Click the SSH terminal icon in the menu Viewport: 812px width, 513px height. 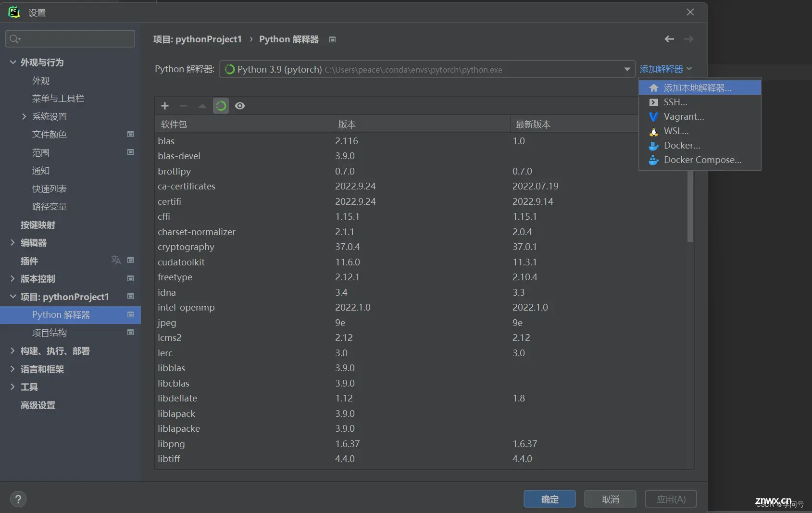point(653,102)
